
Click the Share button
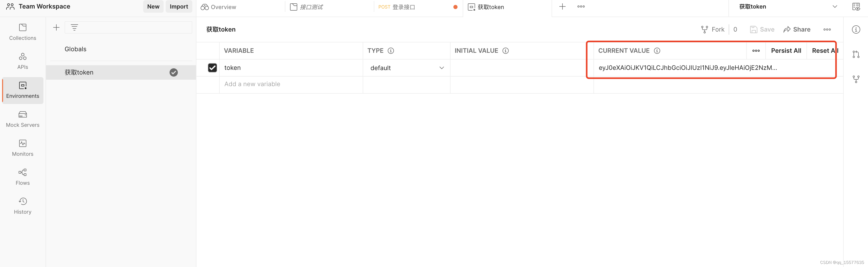click(797, 30)
